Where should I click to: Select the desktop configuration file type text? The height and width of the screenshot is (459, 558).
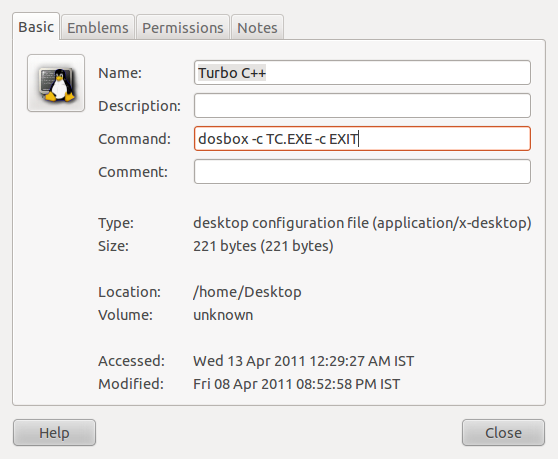pos(362,223)
